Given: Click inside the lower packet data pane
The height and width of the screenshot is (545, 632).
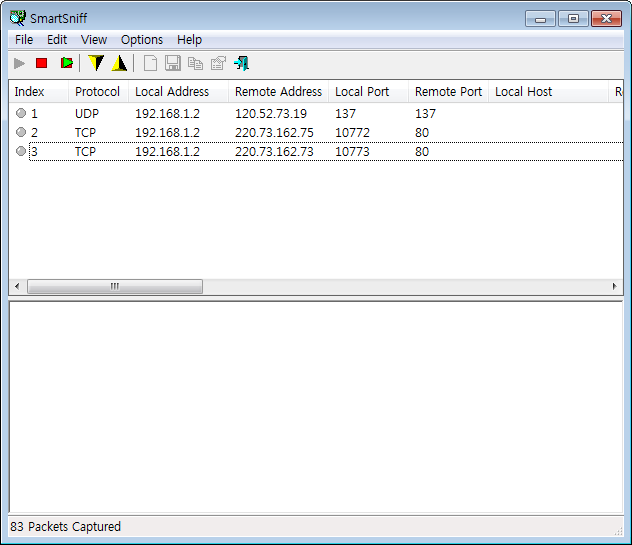Looking at the screenshot, I should [316, 407].
